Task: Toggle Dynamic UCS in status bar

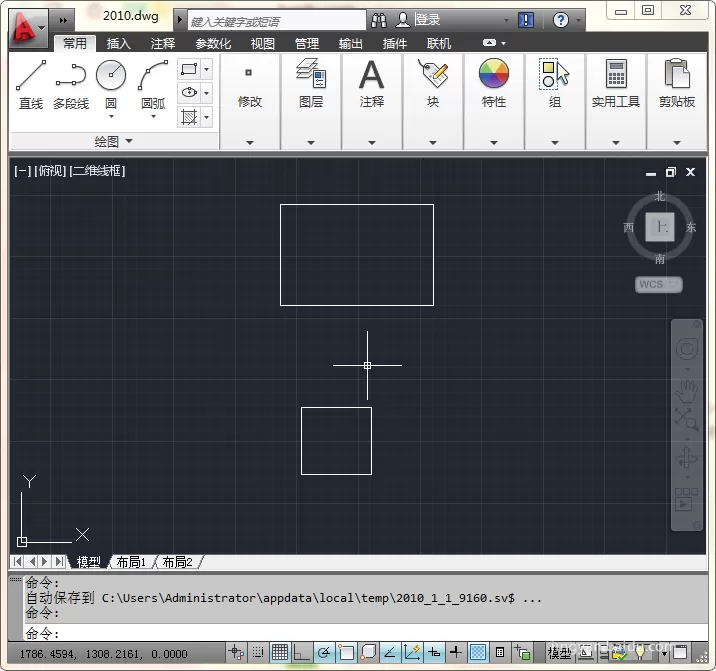Action: coord(411,652)
